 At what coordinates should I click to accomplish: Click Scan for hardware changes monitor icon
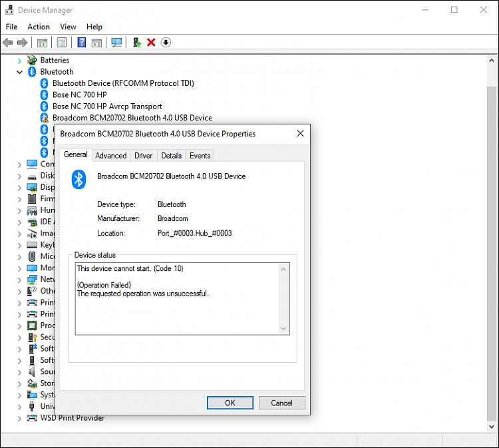click(116, 43)
